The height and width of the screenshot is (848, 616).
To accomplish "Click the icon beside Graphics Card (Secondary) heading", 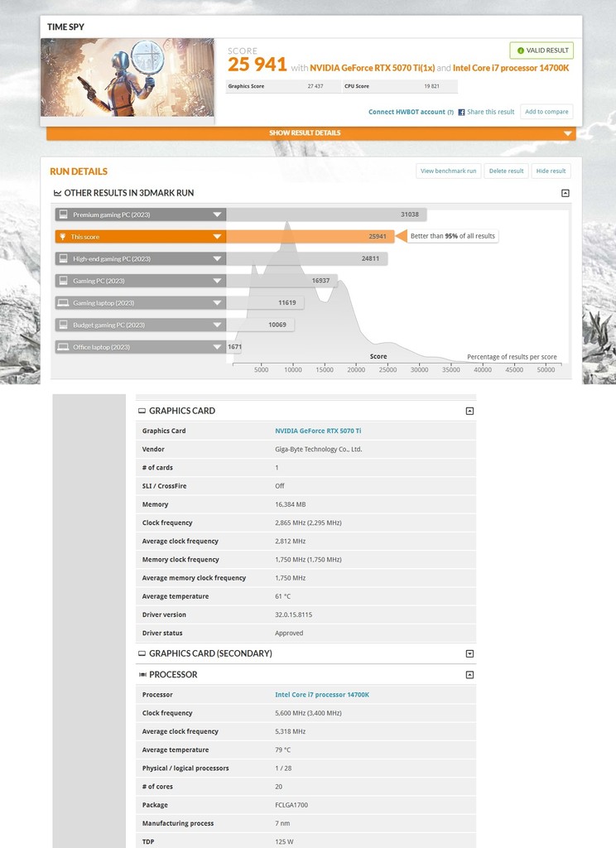I will tap(142, 653).
